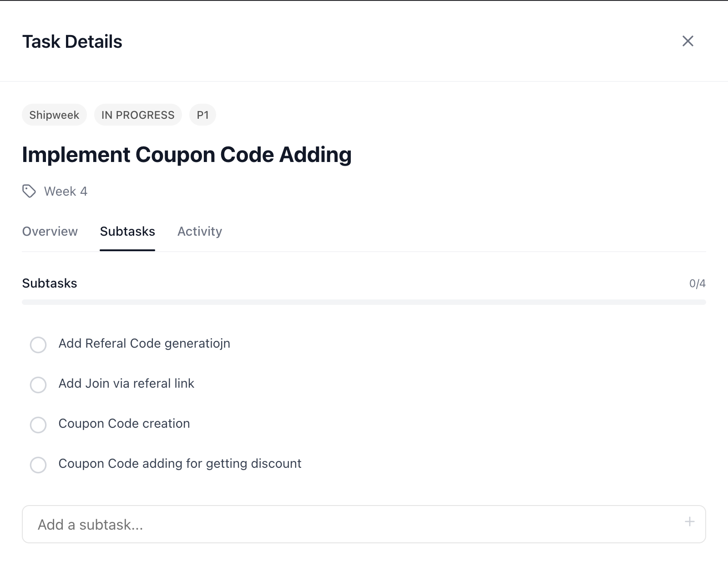The width and height of the screenshot is (728, 587).
Task: Select the Subtasks tab
Action: click(127, 231)
